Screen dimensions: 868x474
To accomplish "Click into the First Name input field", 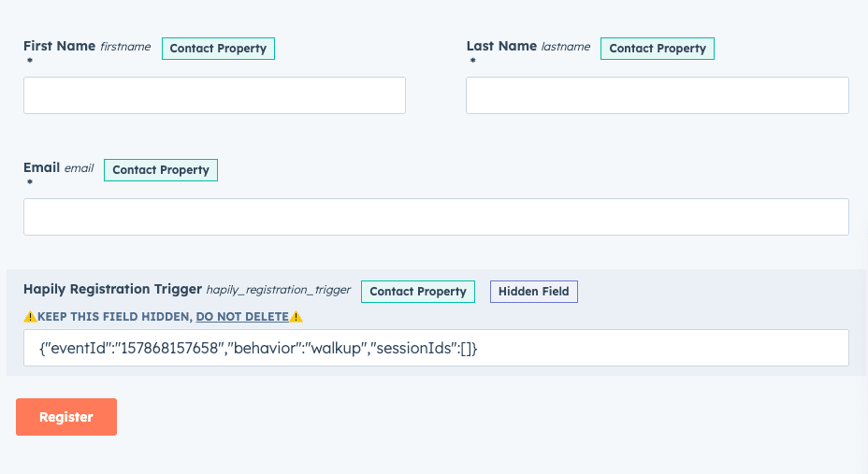I will pyautogui.click(x=214, y=95).
